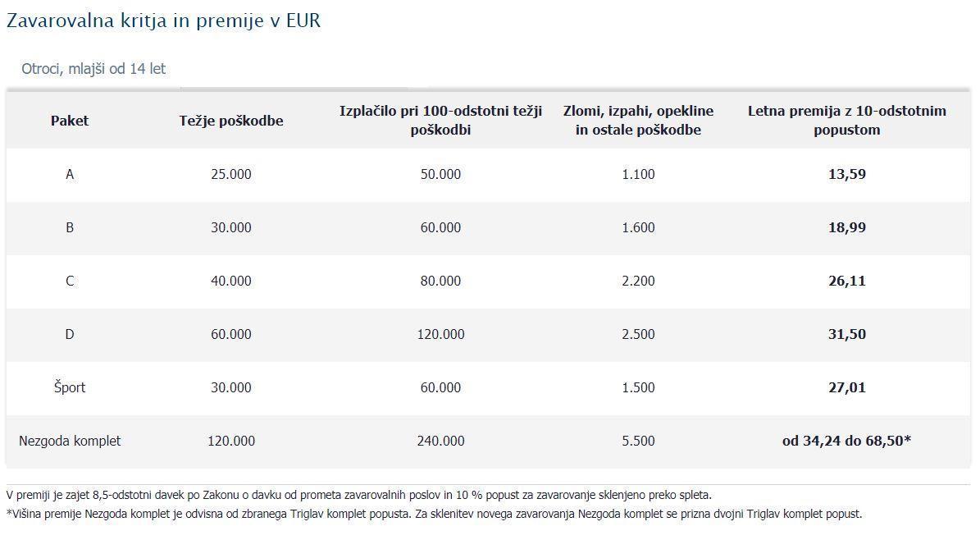
Task: Click the "Težje poškodbe" column header
Action: tap(231, 121)
